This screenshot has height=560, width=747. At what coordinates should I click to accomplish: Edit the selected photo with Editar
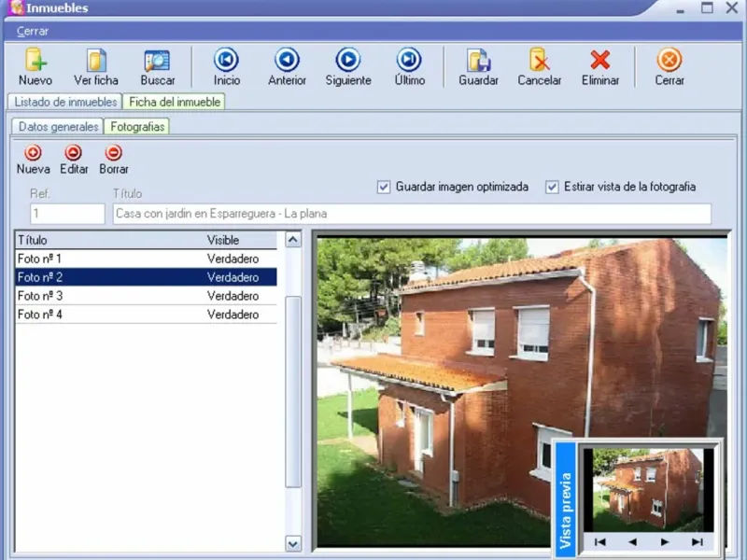coord(74,160)
